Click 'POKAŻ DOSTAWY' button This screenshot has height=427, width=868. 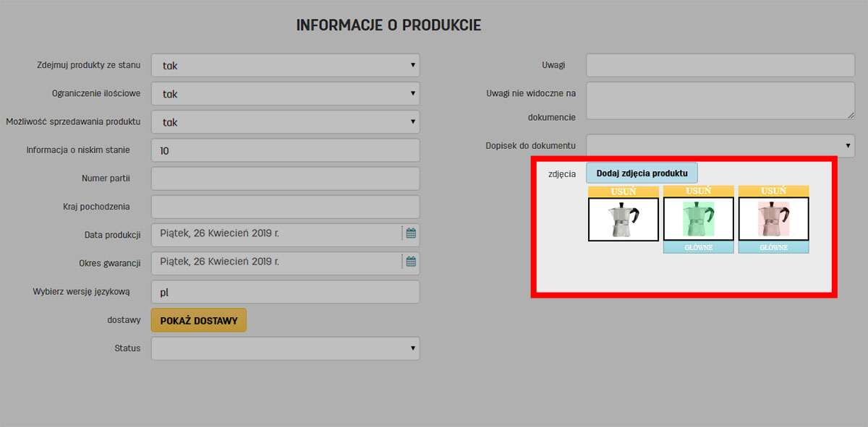tap(199, 320)
